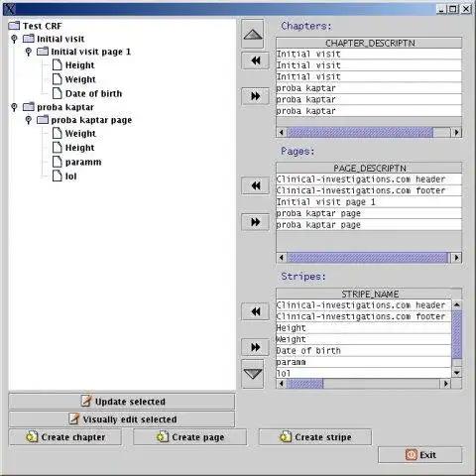Viewport: 476px width, 476px height.
Task: Select first Initial visit row in Chapters table
Action: pyautogui.click(x=369, y=54)
